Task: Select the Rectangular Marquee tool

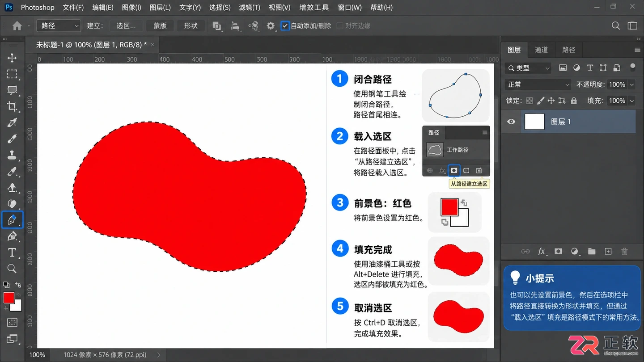Action: [12, 74]
